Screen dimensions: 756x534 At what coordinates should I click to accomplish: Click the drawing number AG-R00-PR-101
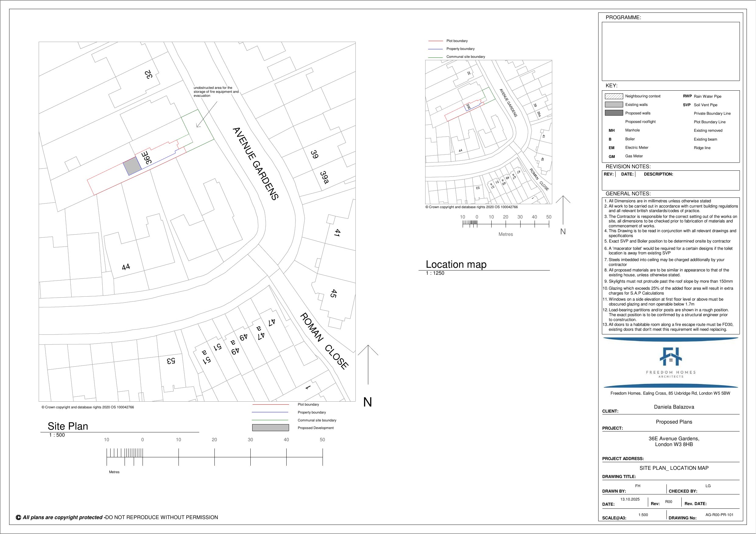pos(719,515)
